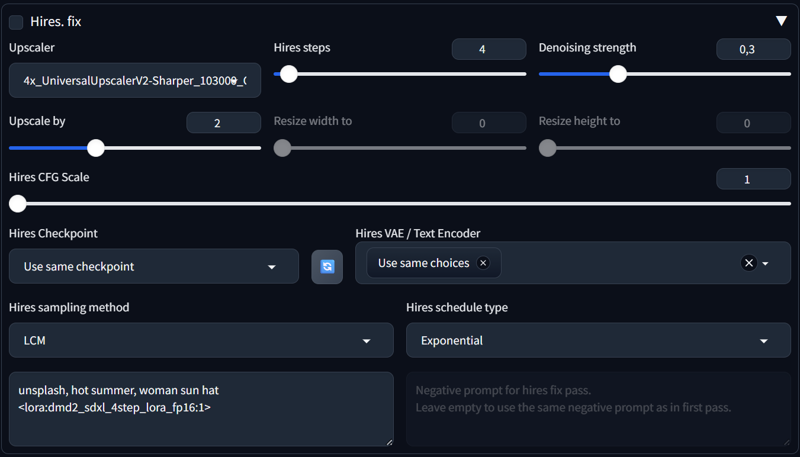Click the Upscale by slider handle
This screenshot has height=457, width=800.
pyautogui.click(x=95, y=148)
